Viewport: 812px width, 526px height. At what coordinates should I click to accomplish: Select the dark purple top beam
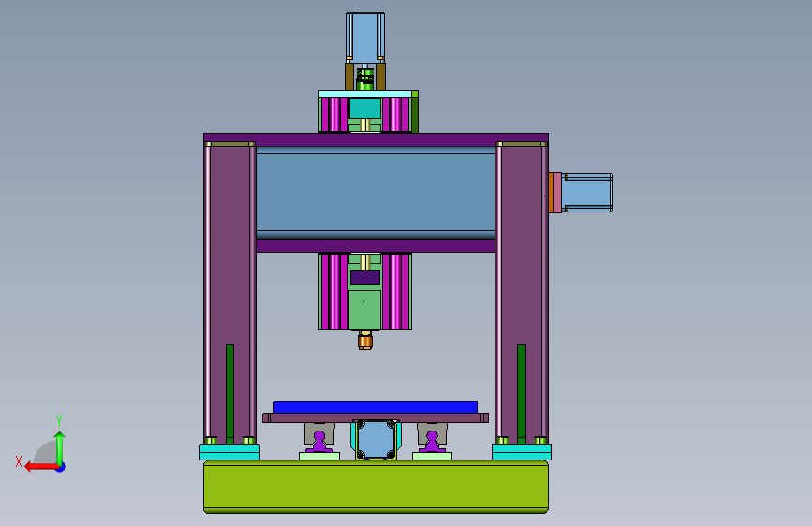(x=376, y=138)
